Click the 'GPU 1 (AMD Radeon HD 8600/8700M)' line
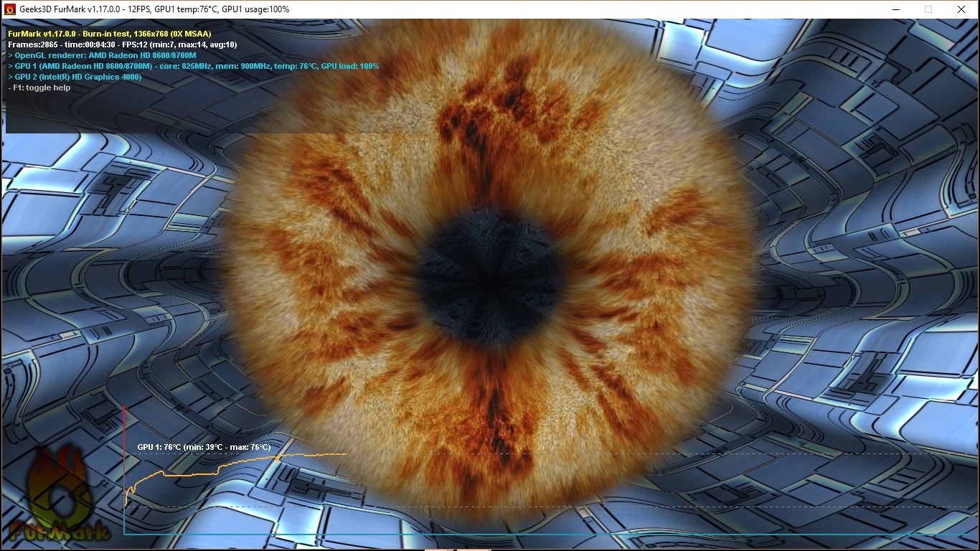The width and height of the screenshot is (980, 551). click(x=194, y=66)
